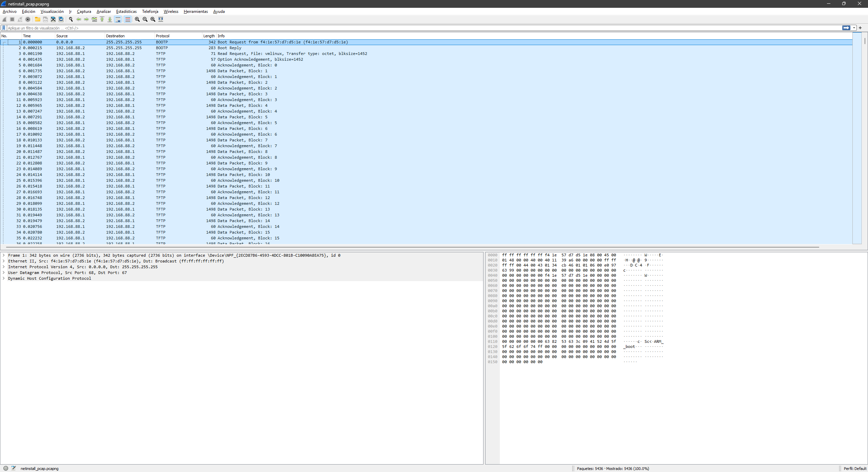Click the resize columns icon
The width and height of the screenshot is (868, 472).
[161, 19]
